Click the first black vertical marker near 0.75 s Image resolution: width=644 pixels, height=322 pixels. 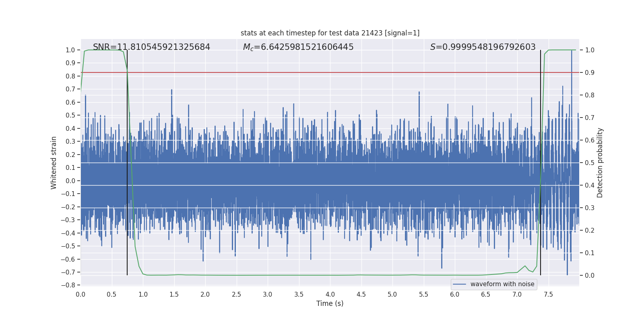[x=127, y=181]
